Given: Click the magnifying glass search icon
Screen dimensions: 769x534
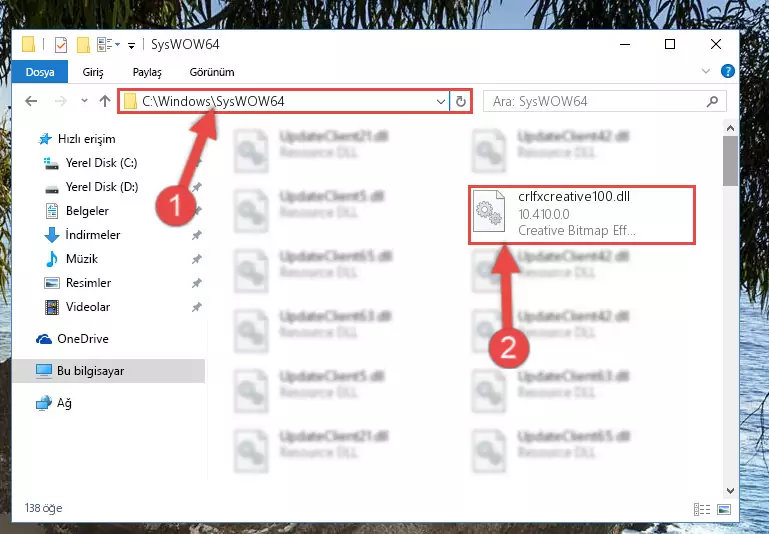Looking at the screenshot, I should [x=712, y=102].
